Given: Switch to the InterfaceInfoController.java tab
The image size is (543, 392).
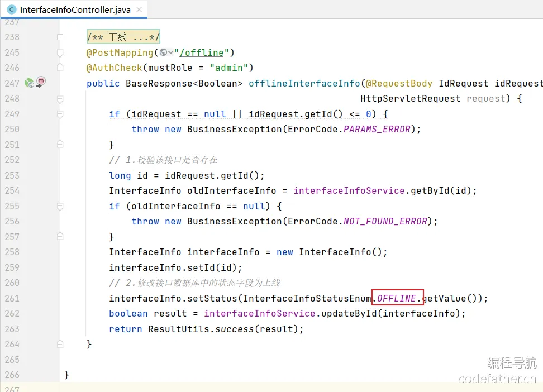Looking at the screenshot, I should (x=74, y=9).
